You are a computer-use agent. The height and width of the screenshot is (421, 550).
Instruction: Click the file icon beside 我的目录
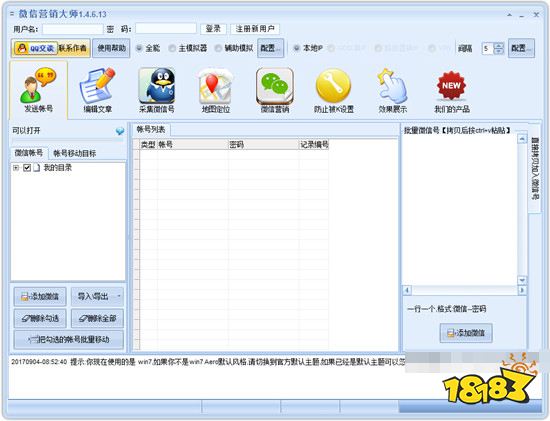click(36, 168)
